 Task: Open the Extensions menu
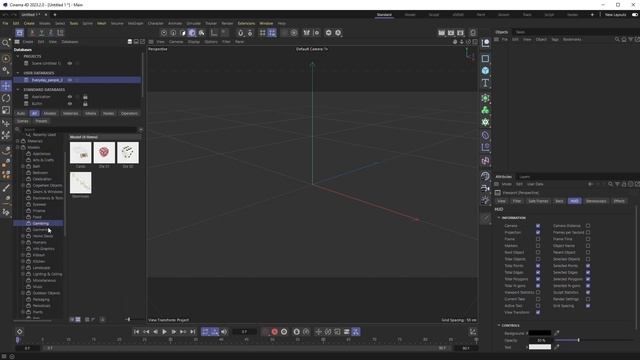tap(246, 24)
